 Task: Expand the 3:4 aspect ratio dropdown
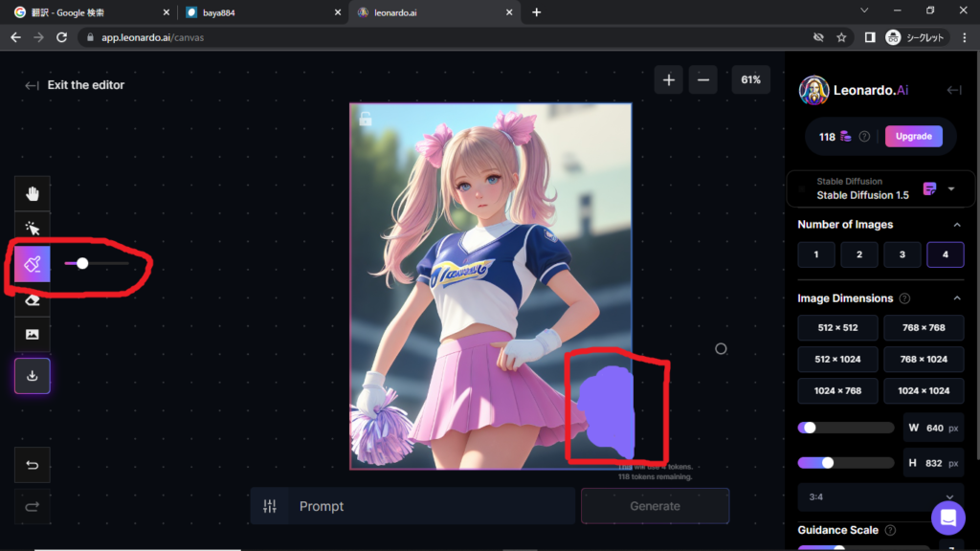pyautogui.click(x=949, y=497)
